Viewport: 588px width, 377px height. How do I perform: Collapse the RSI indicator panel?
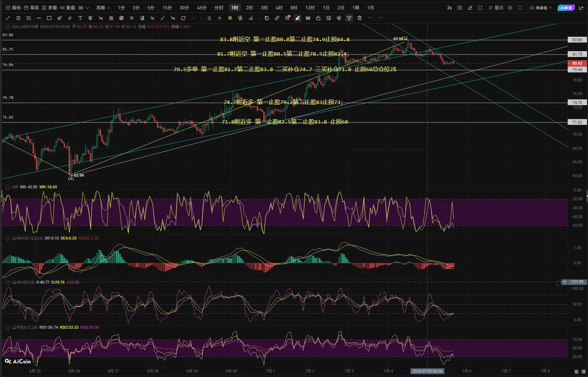click(x=8, y=327)
